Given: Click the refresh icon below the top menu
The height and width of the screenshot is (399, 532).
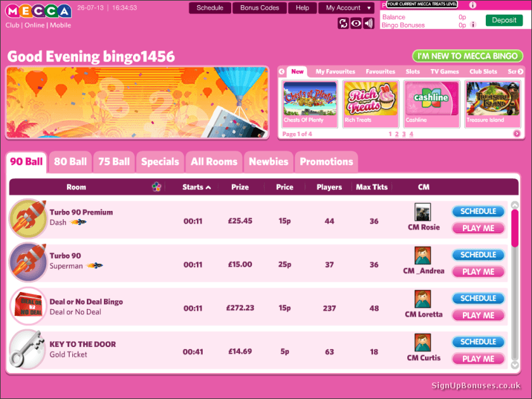Looking at the screenshot, I should click(x=343, y=23).
